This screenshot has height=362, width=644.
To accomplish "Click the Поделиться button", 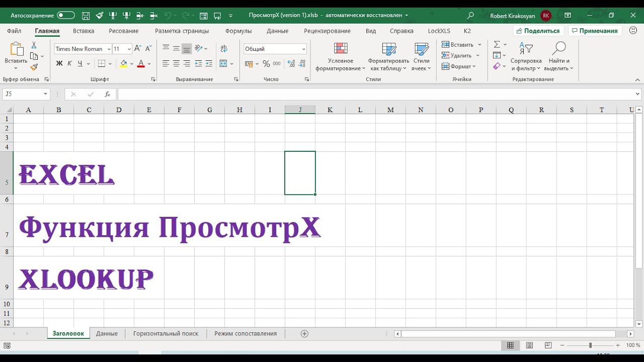I will (x=538, y=31).
